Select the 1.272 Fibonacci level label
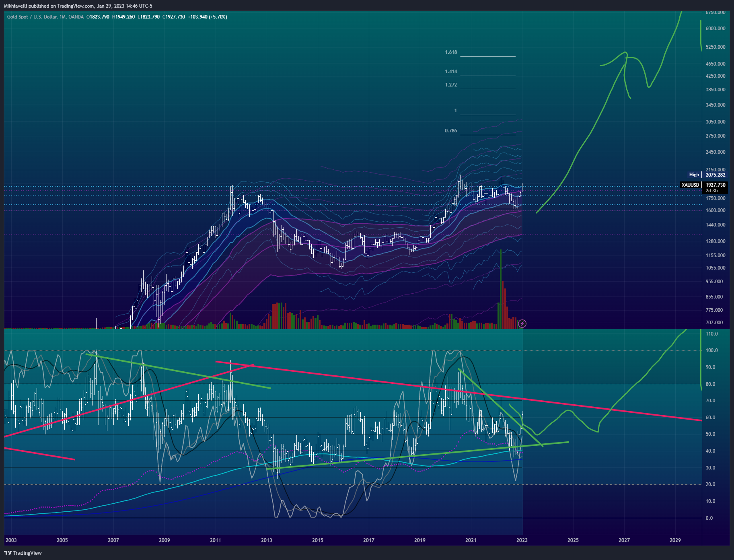 point(451,85)
